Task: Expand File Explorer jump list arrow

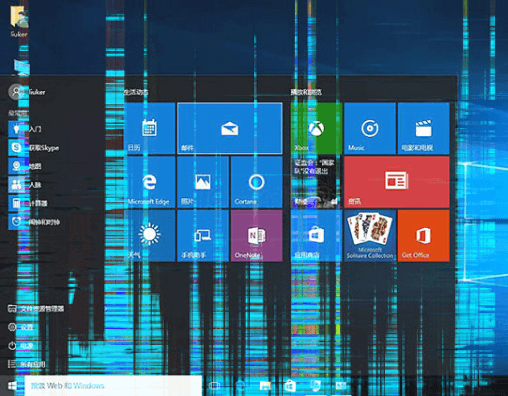Action: 106,309
